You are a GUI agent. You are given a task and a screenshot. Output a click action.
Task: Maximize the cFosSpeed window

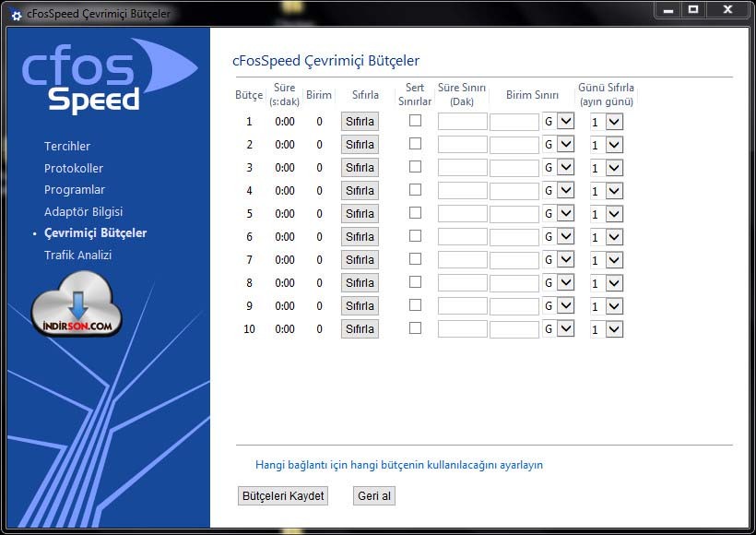(x=693, y=9)
